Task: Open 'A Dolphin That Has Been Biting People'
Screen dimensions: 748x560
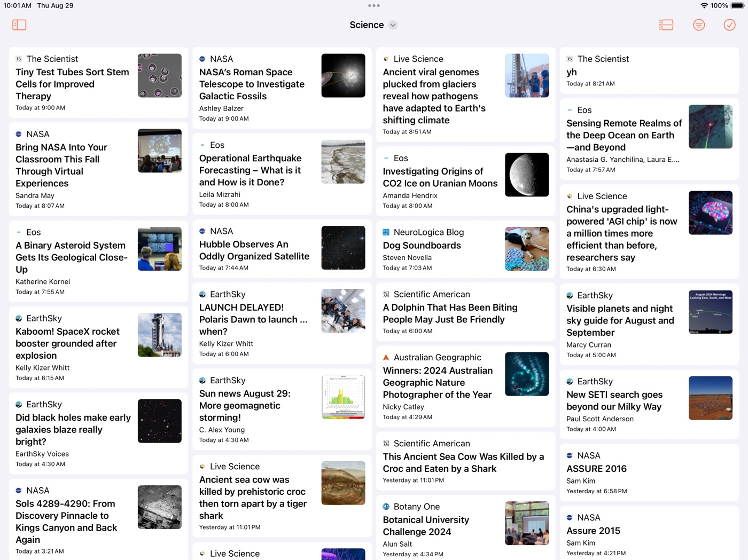Action: [465, 312]
